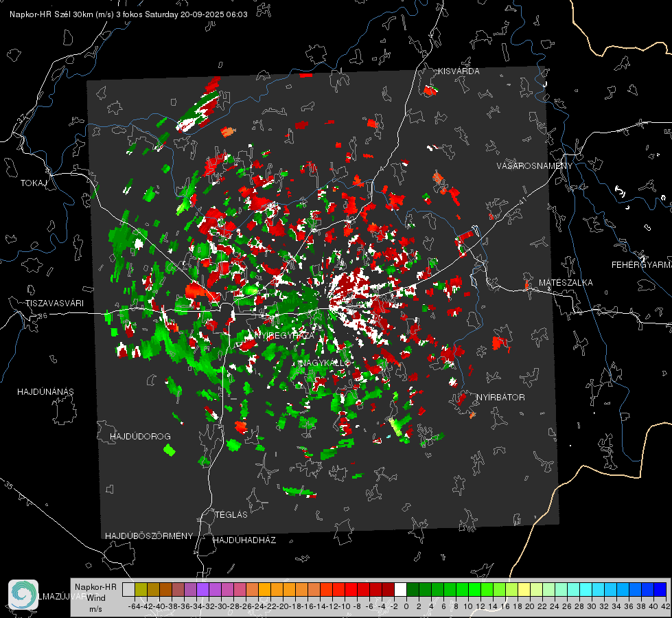
Task: Select the MÁTÉSZALKA town label
Action: [566, 283]
